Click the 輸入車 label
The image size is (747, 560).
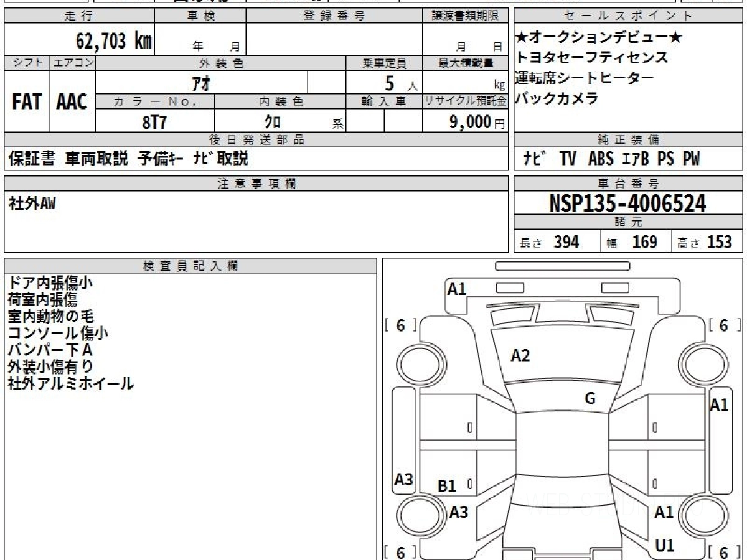[x=385, y=101]
